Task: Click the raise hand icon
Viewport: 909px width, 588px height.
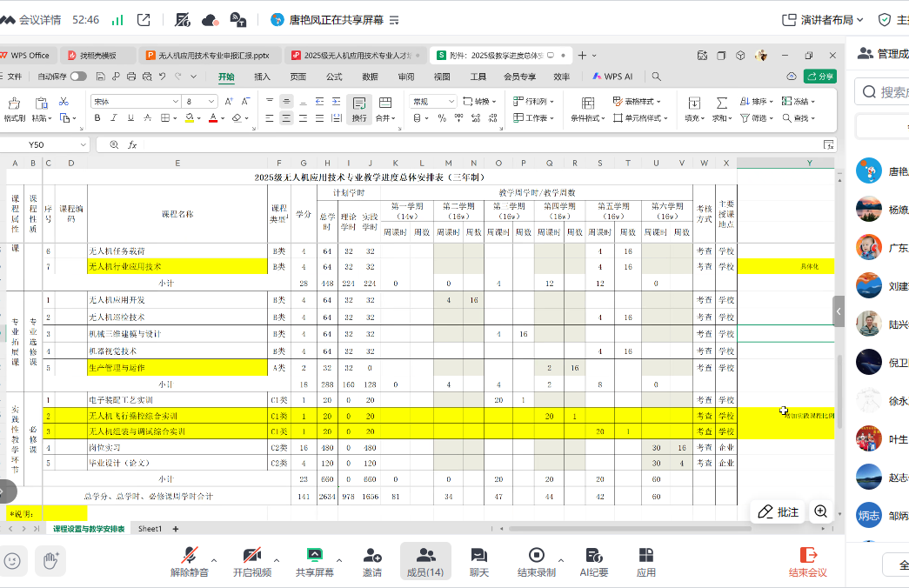Action: [50, 561]
